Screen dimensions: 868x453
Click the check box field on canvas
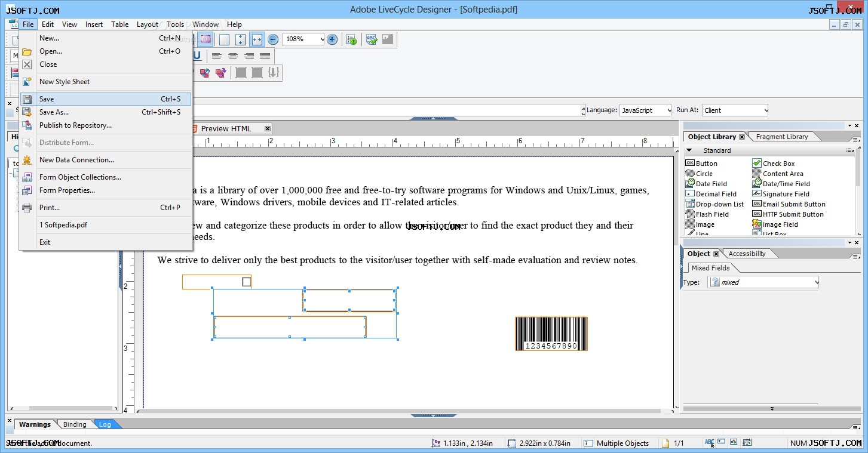(x=217, y=282)
